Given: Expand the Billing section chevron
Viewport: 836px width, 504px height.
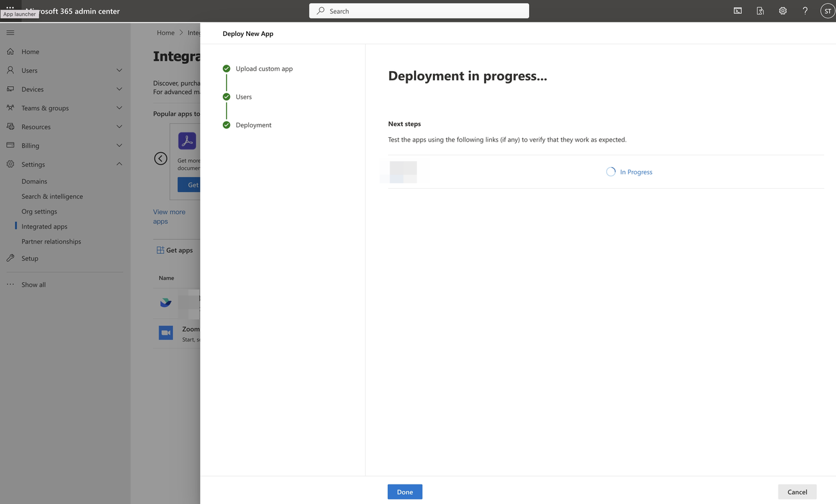Looking at the screenshot, I should 119,146.
